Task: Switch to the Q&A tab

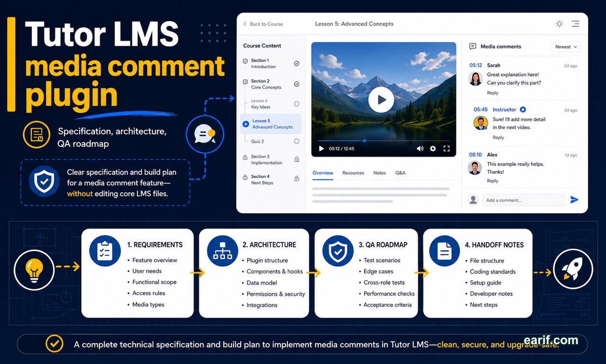Action: pos(401,173)
